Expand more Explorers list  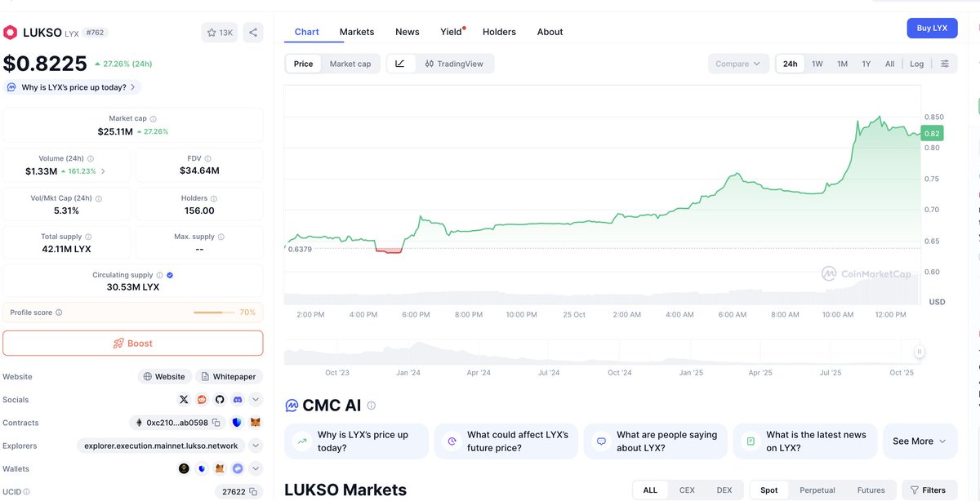click(256, 446)
